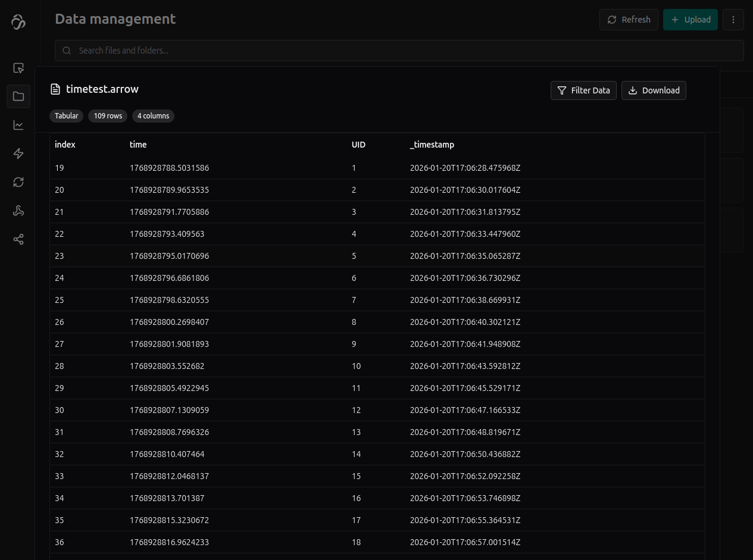Viewport: 753px width, 560px height.
Task: Open the three-dot more options menu
Action: [733, 20]
